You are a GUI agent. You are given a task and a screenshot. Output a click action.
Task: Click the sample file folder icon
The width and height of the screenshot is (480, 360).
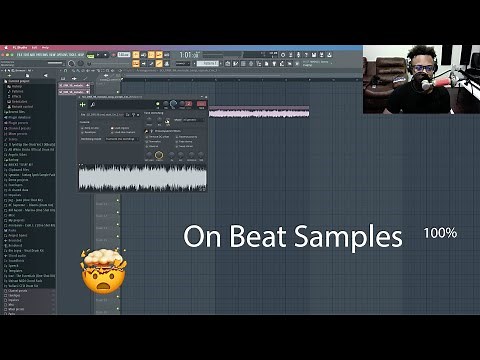pos(128,115)
